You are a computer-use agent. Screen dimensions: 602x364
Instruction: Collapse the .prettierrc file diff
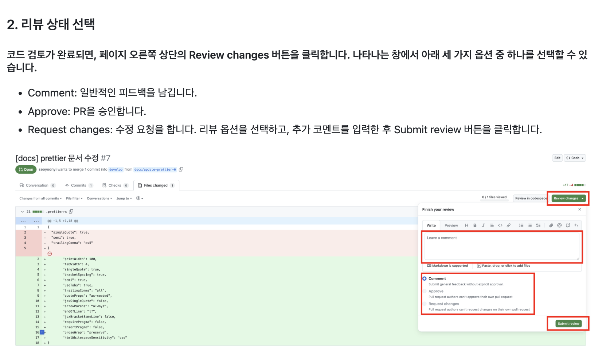(22, 211)
